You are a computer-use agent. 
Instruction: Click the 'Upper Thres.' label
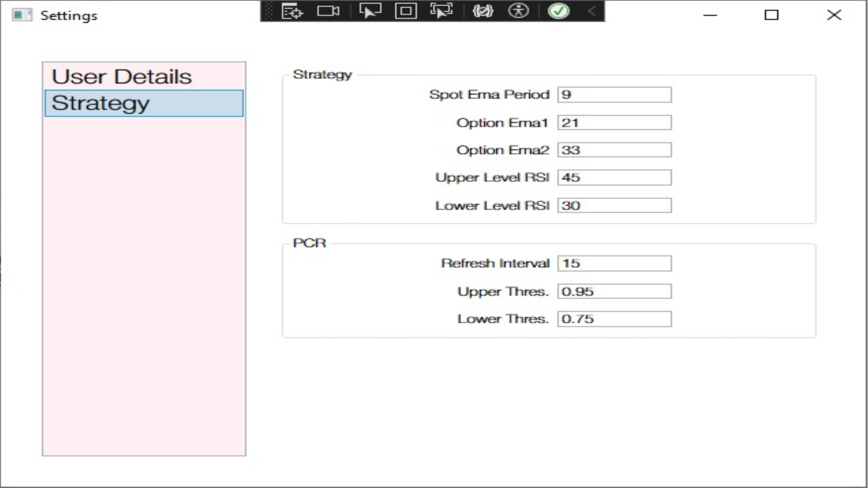tap(503, 292)
